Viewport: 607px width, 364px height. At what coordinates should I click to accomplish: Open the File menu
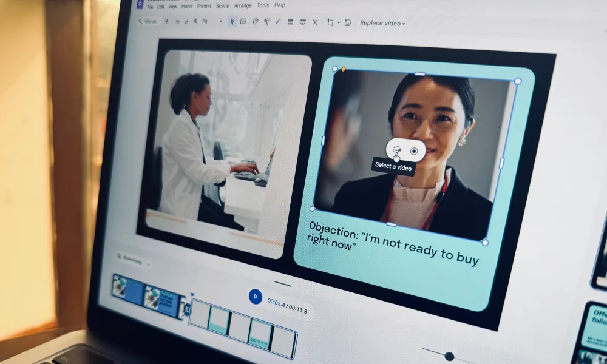tap(150, 7)
